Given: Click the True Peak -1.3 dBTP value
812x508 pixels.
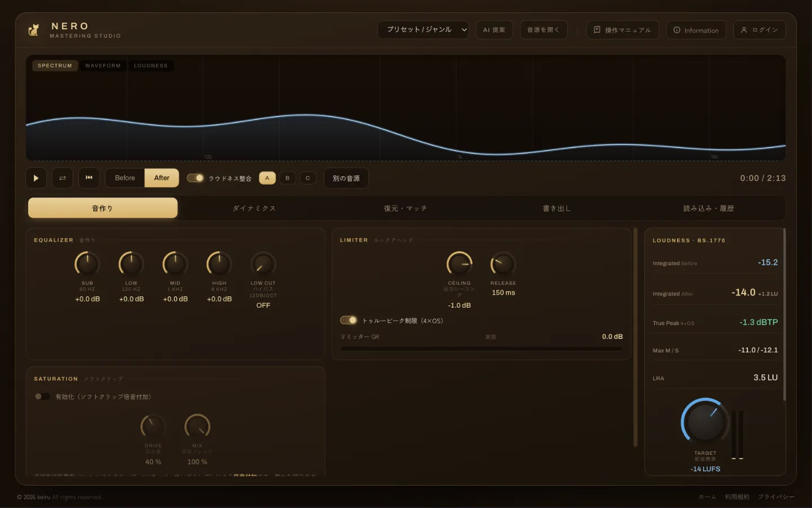Looking at the screenshot, I should pos(758,322).
